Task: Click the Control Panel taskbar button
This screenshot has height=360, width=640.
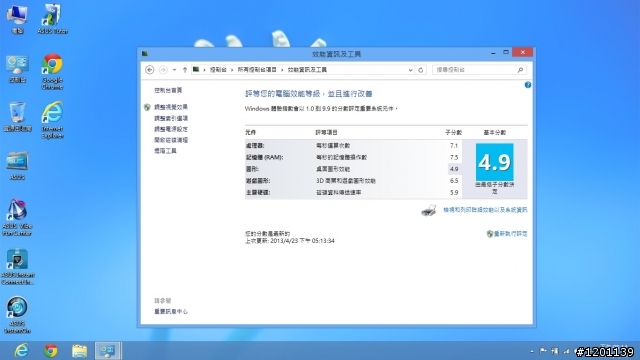Action: tap(108, 351)
